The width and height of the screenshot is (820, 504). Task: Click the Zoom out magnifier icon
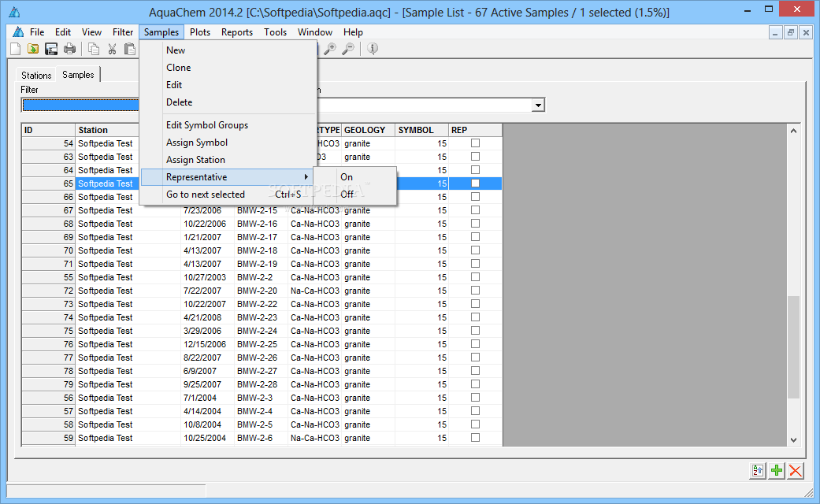pos(347,49)
